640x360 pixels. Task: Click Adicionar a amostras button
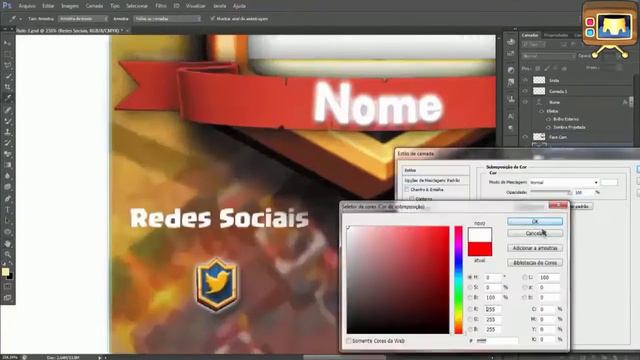tap(535, 248)
